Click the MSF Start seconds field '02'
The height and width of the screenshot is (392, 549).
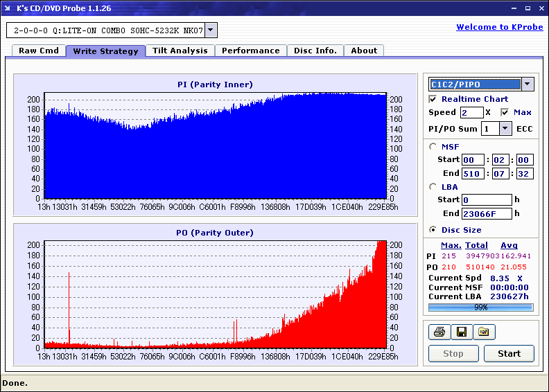pyautogui.click(x=500, y=160)
